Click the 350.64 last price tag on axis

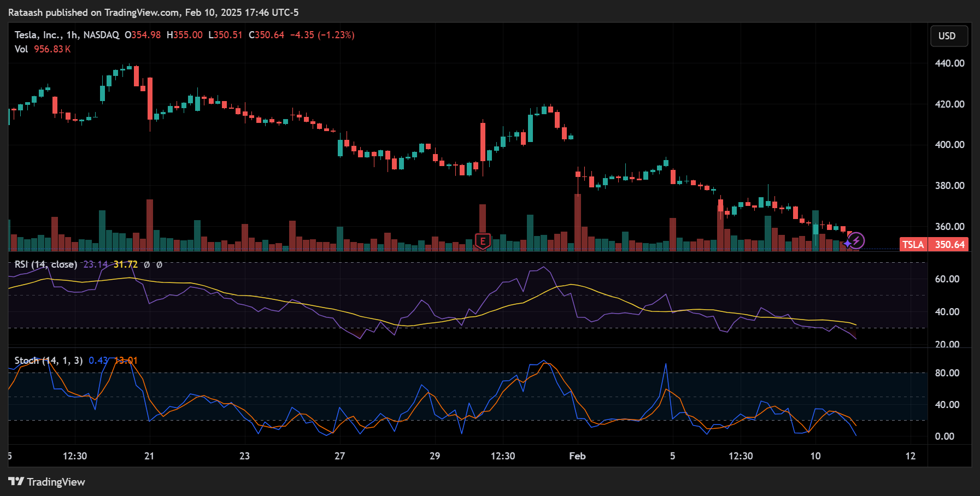coord(949,244)
